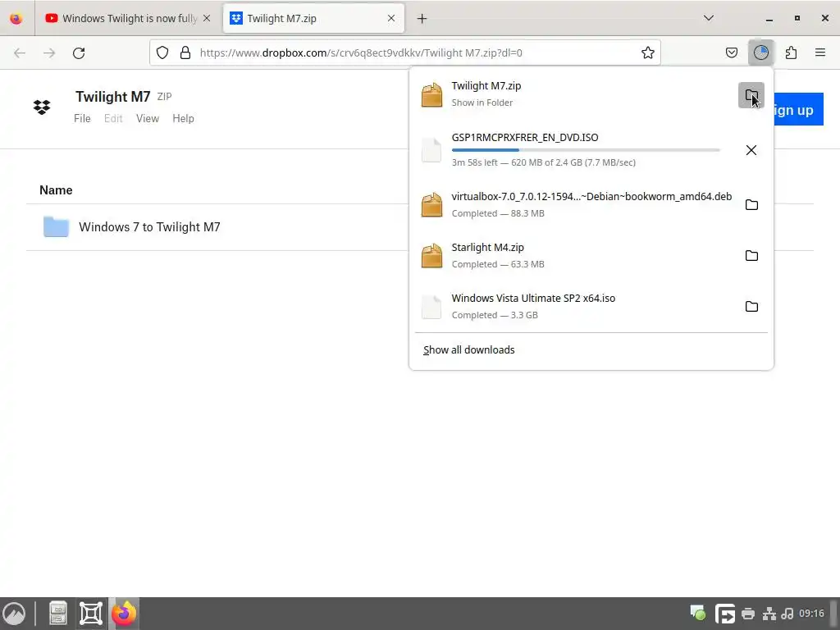Show Twilight M7.zip in folder button
The width and height of the screenshot is (840, 630).
pyautogui.click(x=751, y=95)
